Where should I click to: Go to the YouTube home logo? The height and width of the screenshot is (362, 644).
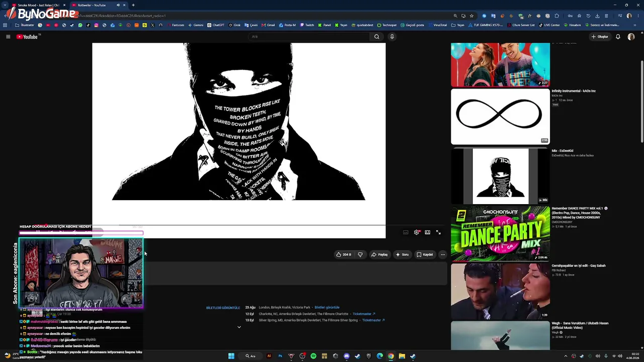27,37
